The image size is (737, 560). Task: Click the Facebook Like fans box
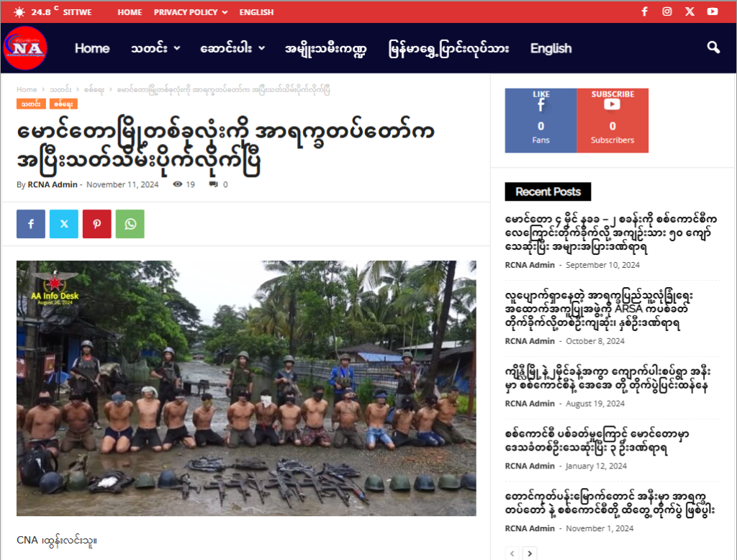[541, 120]
